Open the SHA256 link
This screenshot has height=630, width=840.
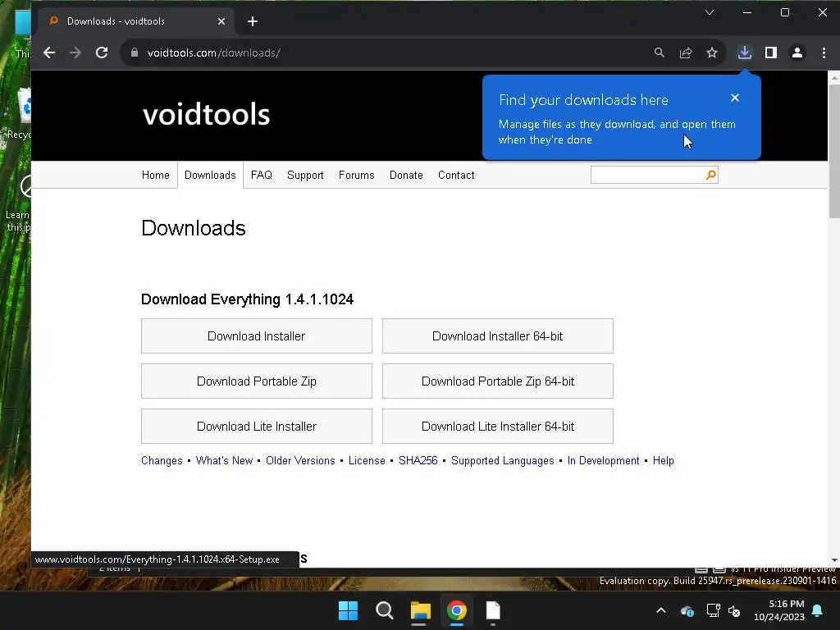(418, 461)
